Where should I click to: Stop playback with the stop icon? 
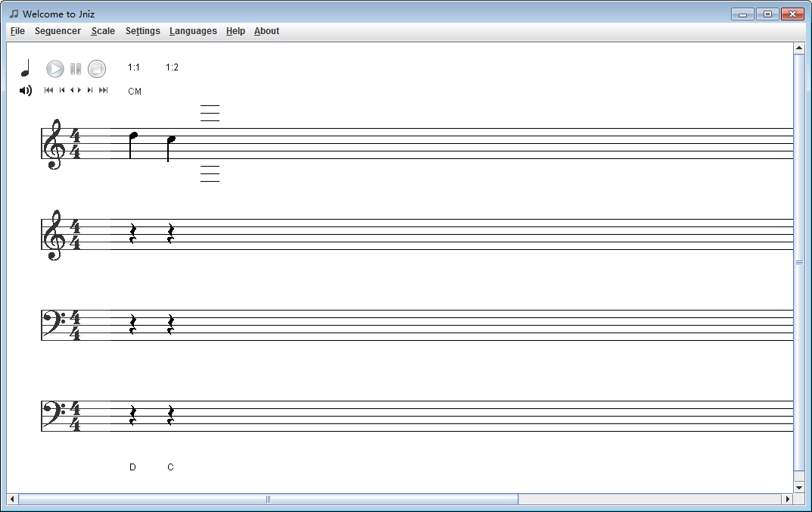97,68
